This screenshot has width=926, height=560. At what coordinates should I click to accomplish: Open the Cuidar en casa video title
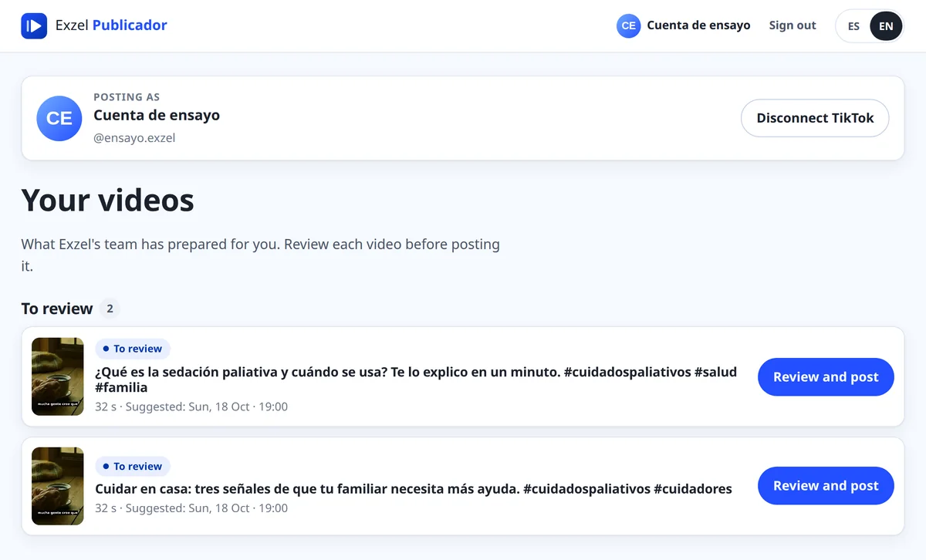click(414, 488)
